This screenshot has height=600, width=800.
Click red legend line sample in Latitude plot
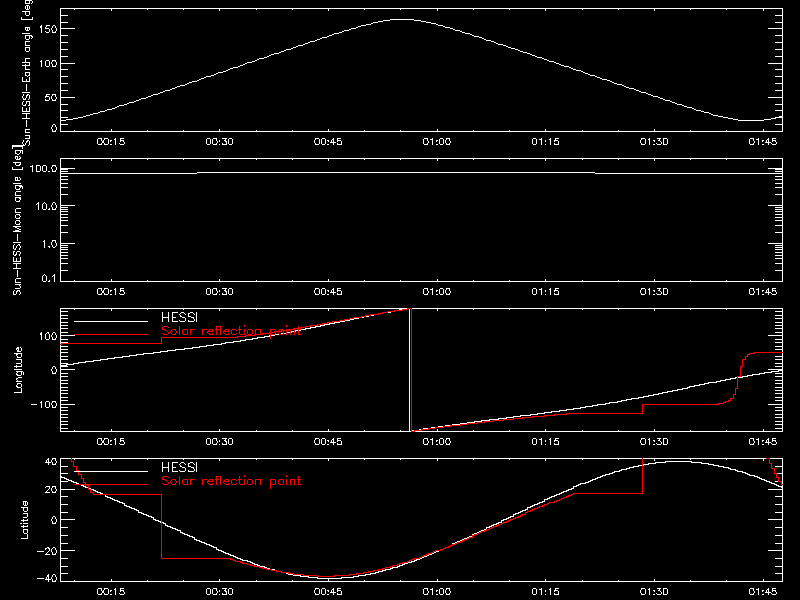pyautogui.click(x=111, y=484)
